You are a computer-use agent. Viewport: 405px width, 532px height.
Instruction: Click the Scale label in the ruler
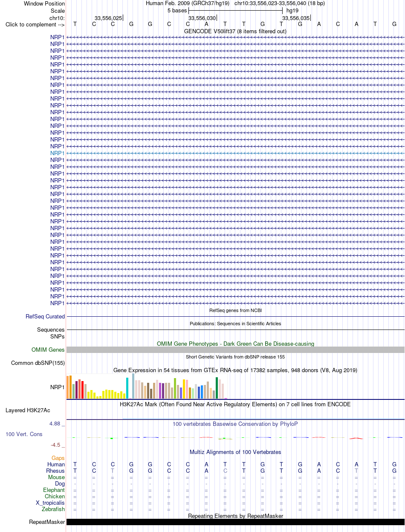(58, 11)
